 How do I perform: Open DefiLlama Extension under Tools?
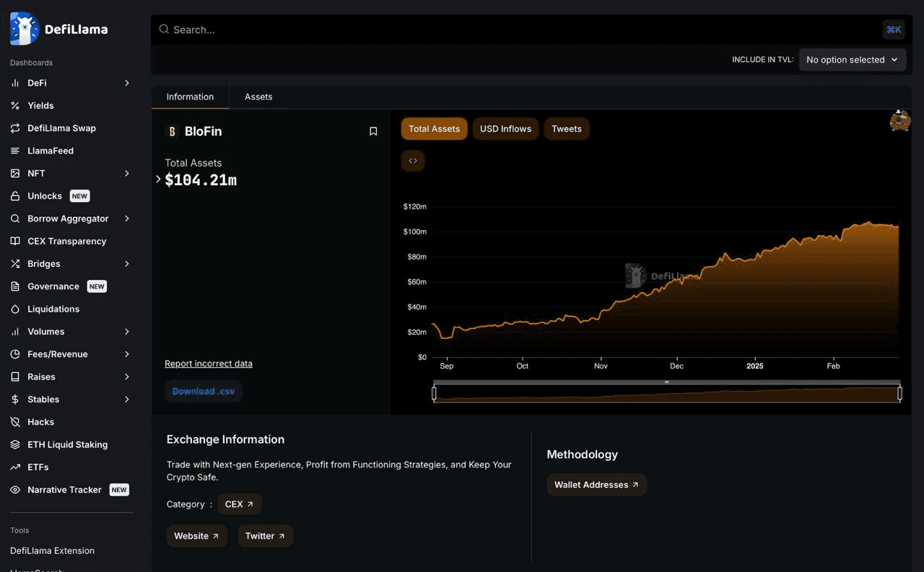click(52, 550)
